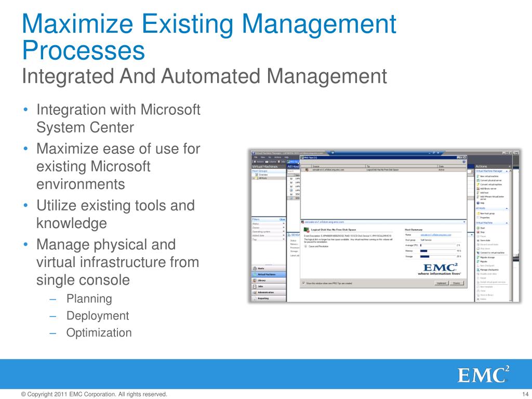The height and width of the screenshot is (399, 532).
Task: Expand the Tag filter dropdown
Action: 284,239
